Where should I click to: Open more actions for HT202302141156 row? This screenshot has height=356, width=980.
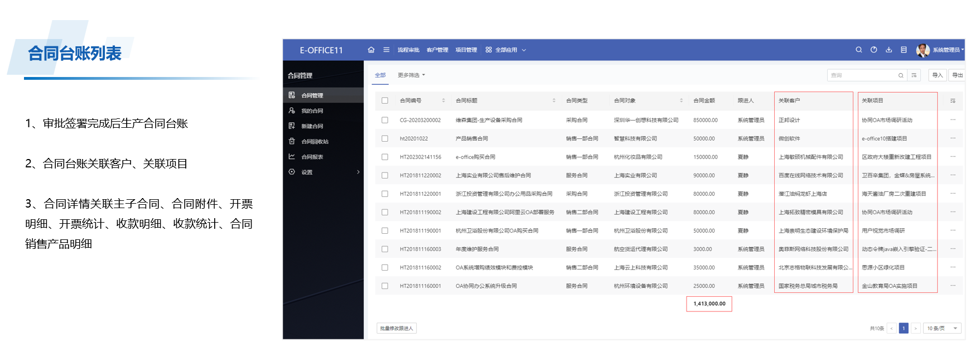[953, 157]
